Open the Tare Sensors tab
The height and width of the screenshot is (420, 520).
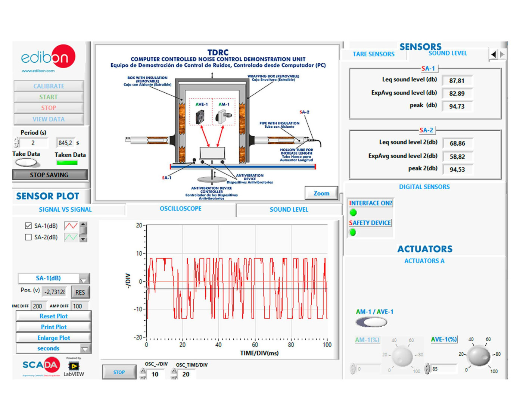point(373,54)
